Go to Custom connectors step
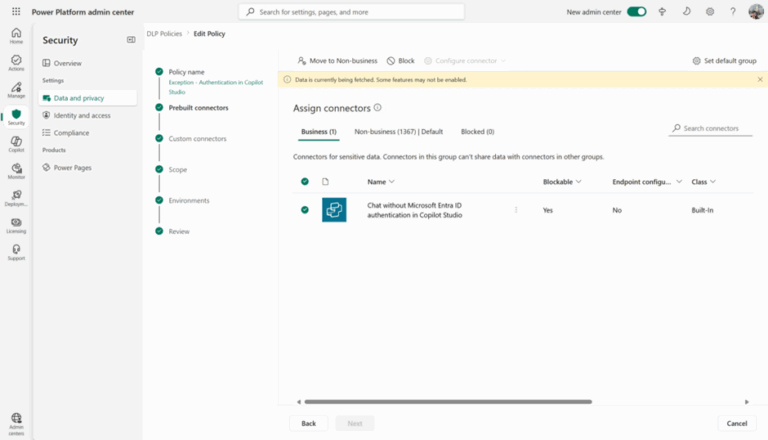Image resolution: width=768 pixels, height=440 pixels. pos(197,139)
